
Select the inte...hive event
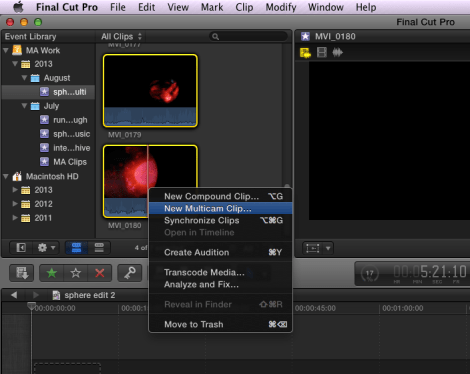tap(48, 148)
